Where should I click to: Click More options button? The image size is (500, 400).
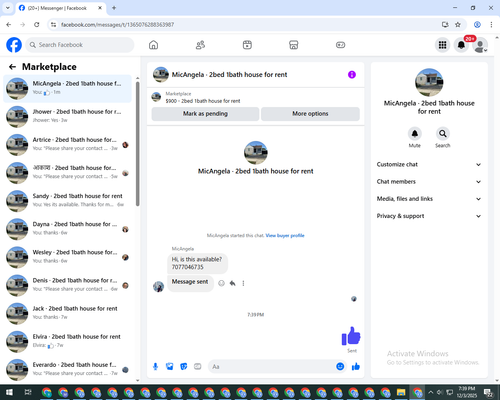[310, 114]
